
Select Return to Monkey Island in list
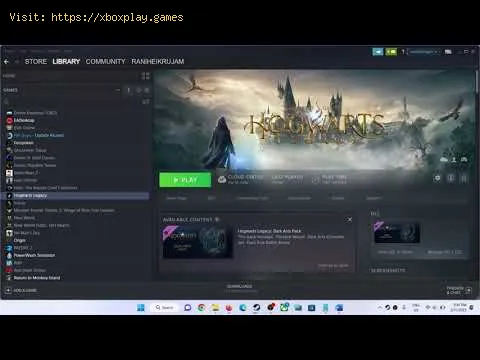point(37,278)
